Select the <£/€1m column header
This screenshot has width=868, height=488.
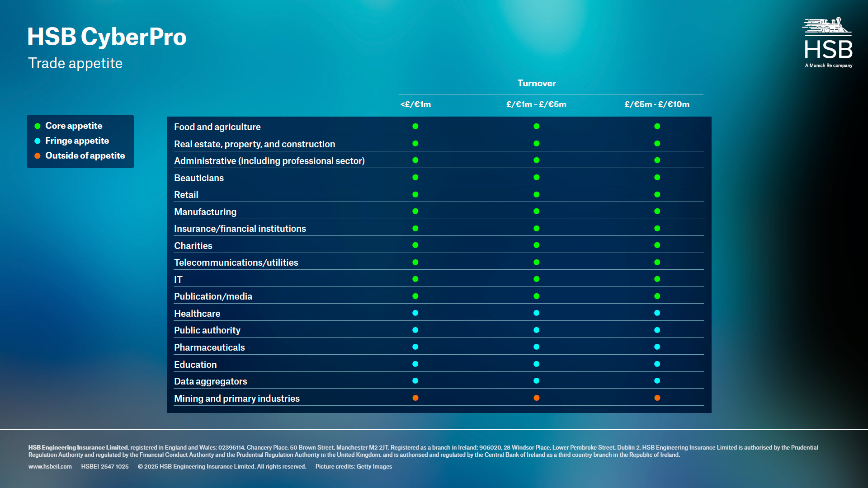coord(415,104)
